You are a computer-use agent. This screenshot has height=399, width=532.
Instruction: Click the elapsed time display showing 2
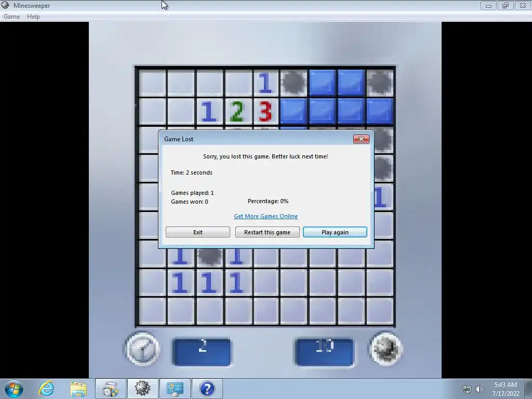click(202, 352)
